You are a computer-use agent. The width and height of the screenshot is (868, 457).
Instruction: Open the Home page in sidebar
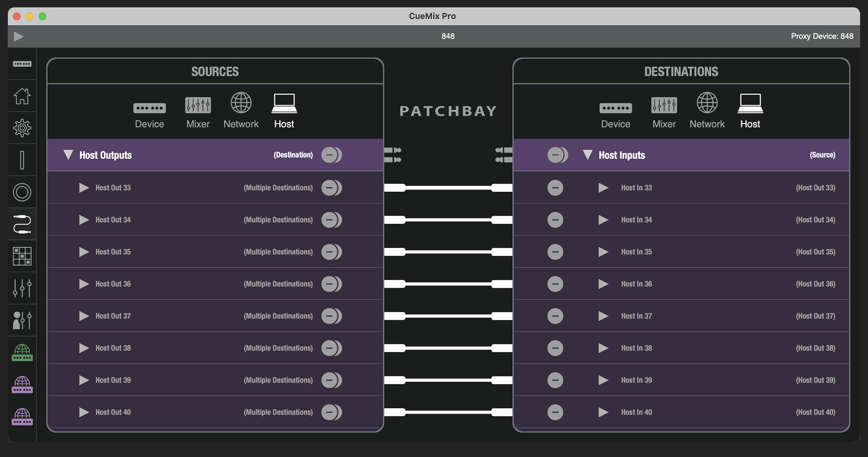tap(22, 96)
